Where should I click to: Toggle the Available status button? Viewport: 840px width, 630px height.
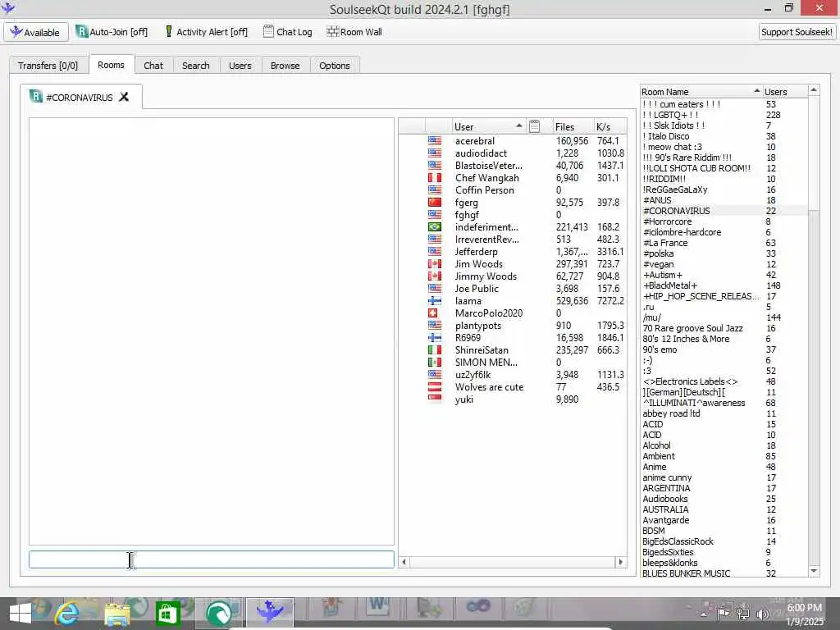tap(36, 32)
